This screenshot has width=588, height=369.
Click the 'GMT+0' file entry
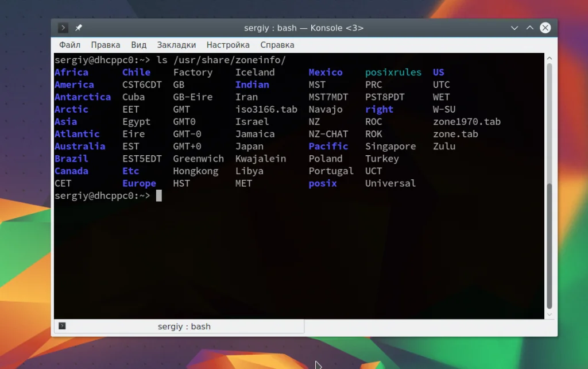tap(187, 147)
